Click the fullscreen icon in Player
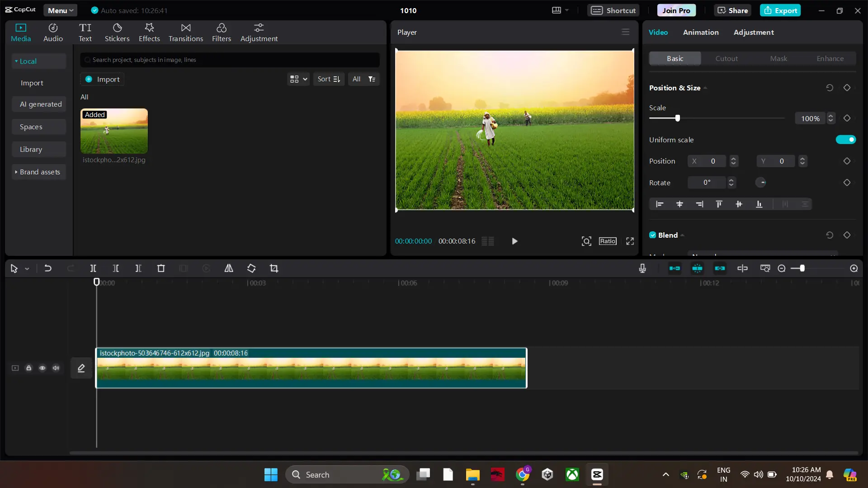 630,241
